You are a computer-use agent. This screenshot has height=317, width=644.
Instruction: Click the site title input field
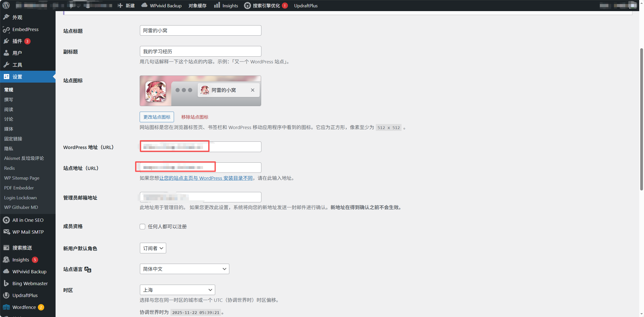coord(200,31)
